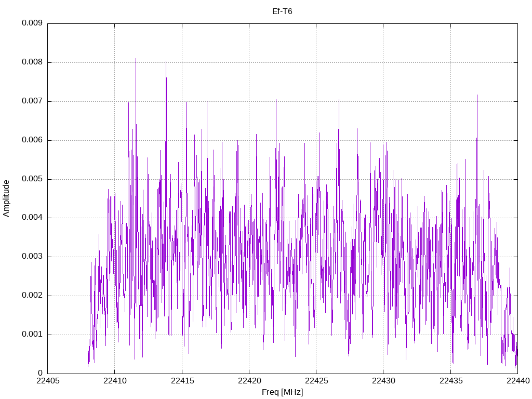This screenshot has width=532, height=399.
Task: Click the x-axis tick label 22440
Action: tap(518, 381)
